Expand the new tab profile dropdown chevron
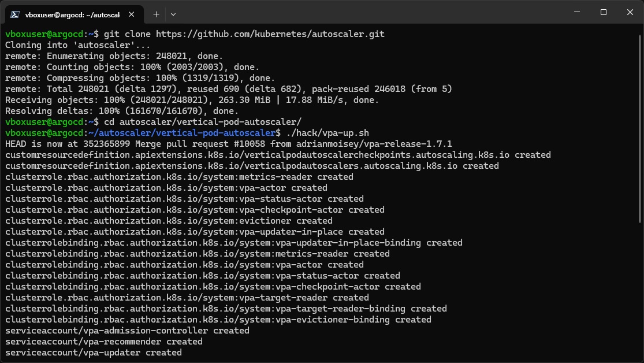Screen dimensions: 644x363 click(x=173, y=14)
